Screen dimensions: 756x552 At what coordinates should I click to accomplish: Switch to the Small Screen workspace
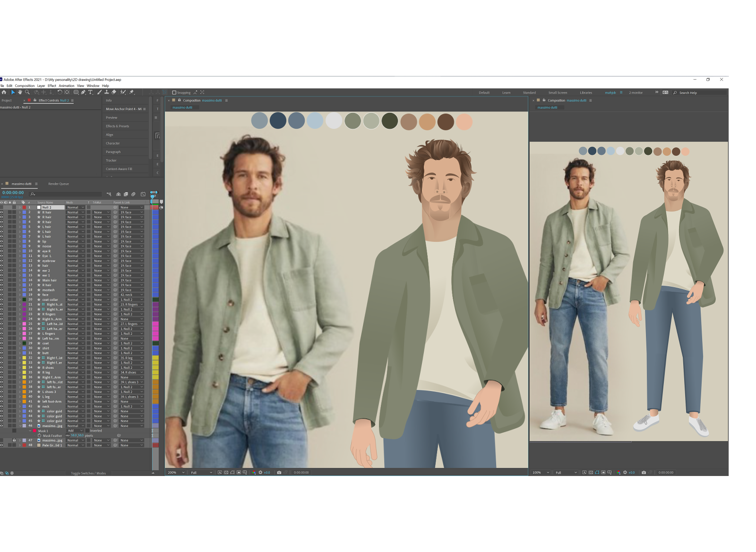[x=558, y=93]
